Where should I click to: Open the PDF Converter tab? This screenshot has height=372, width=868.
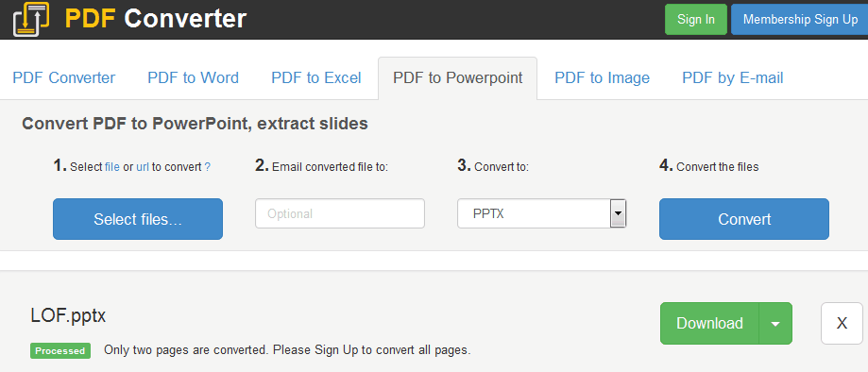[x=63, y=78]
